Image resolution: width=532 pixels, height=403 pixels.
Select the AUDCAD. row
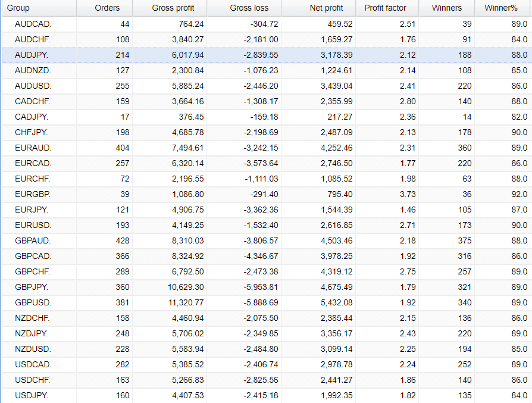coord(33,24)
